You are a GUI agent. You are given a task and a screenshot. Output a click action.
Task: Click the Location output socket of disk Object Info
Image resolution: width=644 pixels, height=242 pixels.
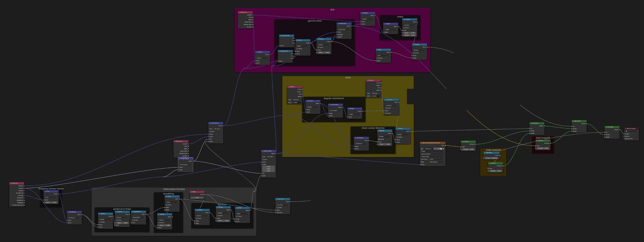click(x=253, y=15)
